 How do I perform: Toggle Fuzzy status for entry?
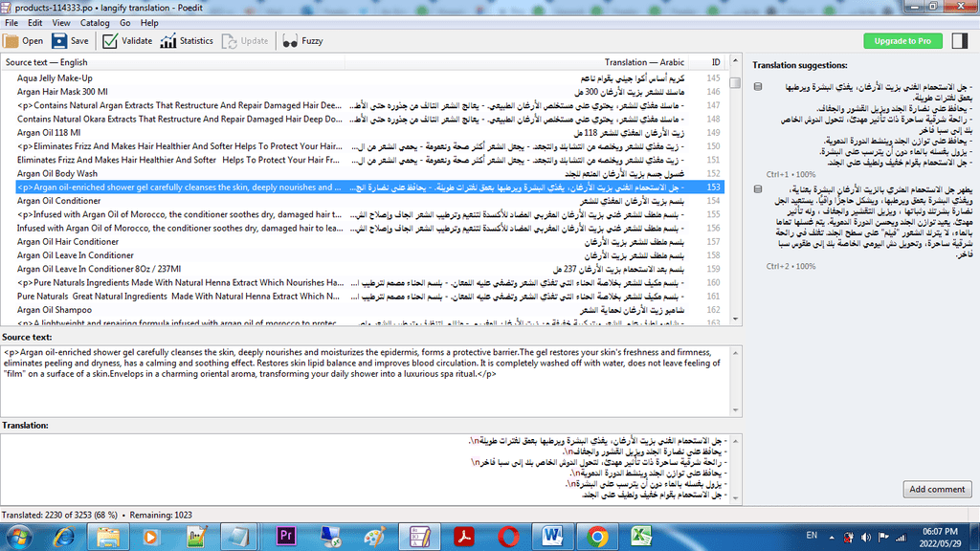302,41
